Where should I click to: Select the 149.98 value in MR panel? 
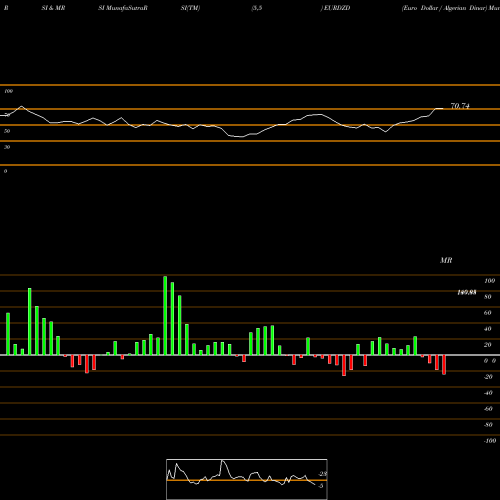coord(467,292)
